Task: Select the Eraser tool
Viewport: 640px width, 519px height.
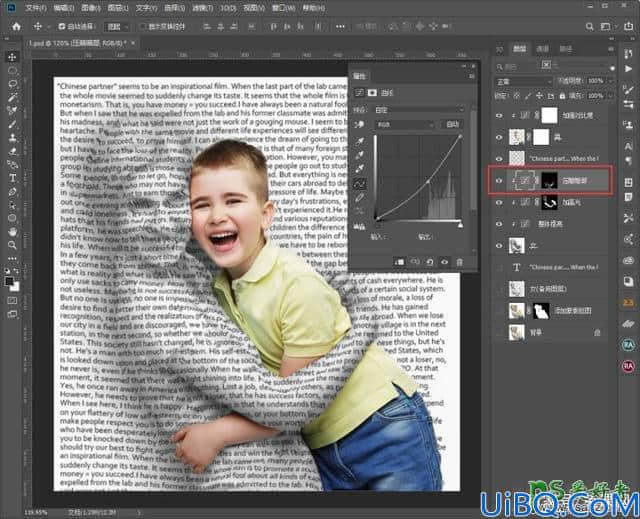Action: 12,151
